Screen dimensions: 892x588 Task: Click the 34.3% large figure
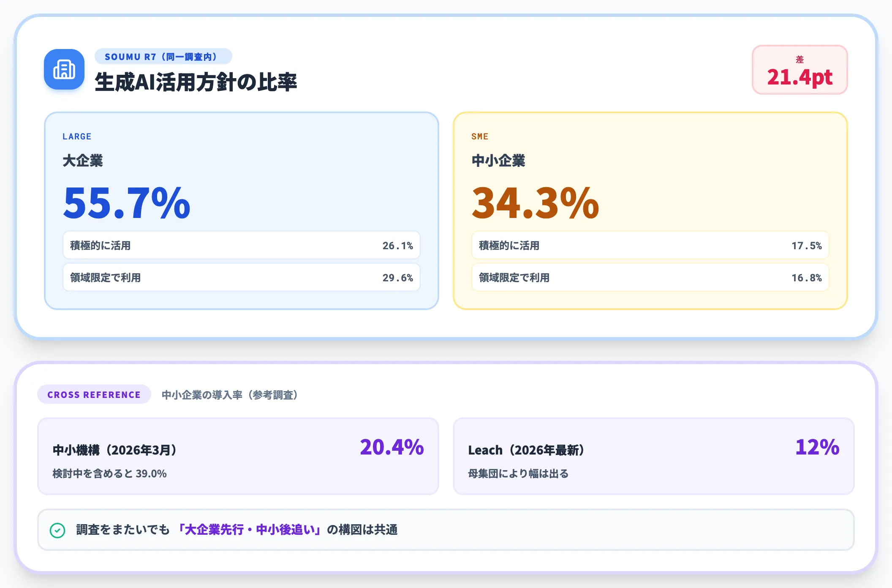click(x=535, y=203)
